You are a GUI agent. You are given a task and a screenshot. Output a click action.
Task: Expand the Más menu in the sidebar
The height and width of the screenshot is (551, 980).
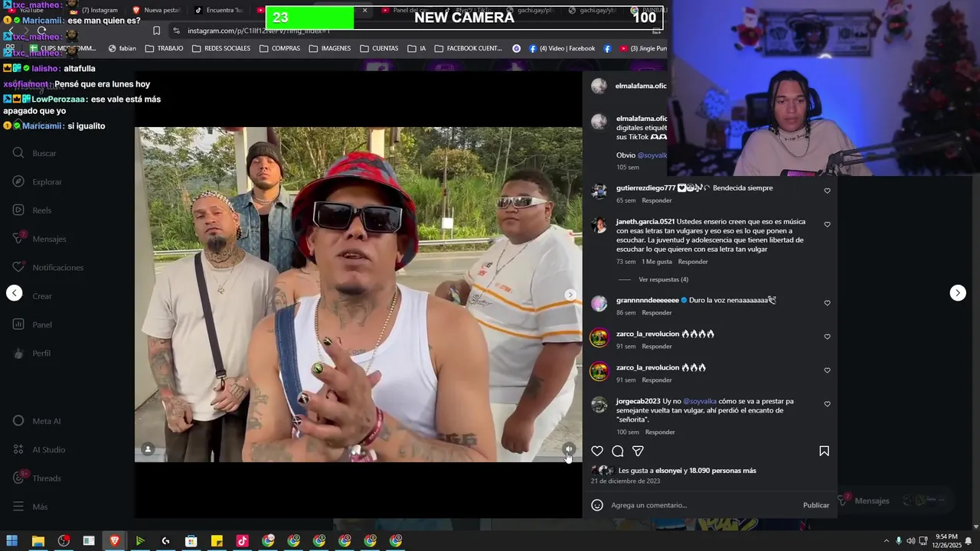31,507
